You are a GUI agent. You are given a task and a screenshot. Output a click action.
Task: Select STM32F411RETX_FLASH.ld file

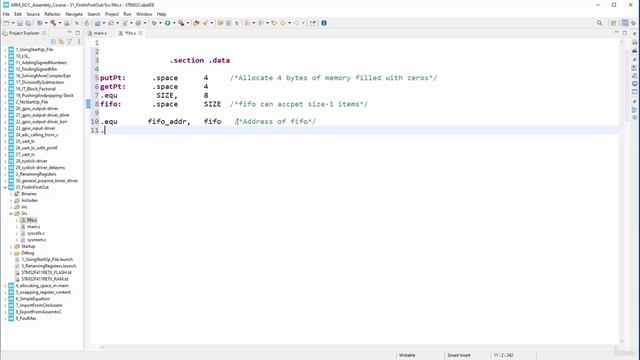tap(46, 273)
